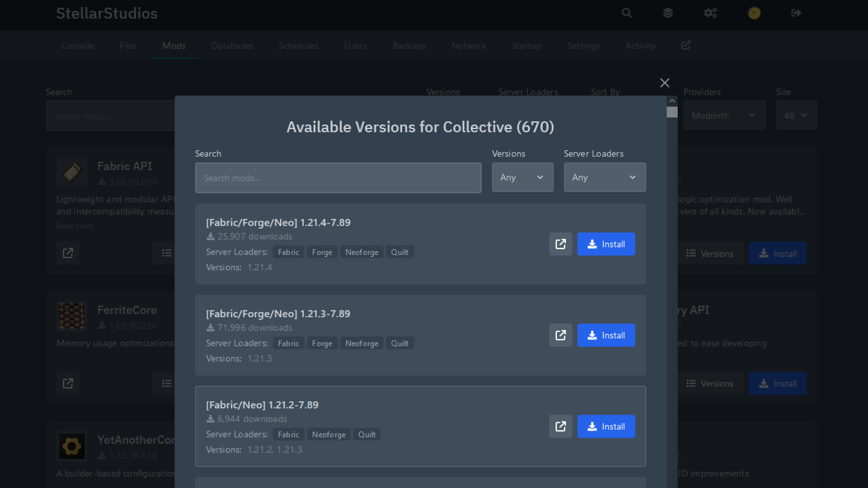The width and height of the screenshot is (868, 488).
Task: Install the 1.21.2-7.89 Collective version
Action: click(x=606, y=426)
